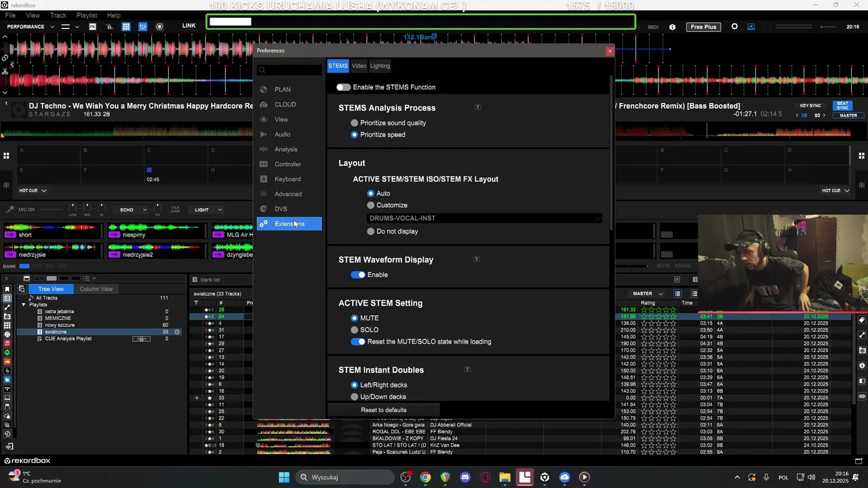
Task: Toggle Enable the STEMS Function switch
Action: click(x=344, y=87)
